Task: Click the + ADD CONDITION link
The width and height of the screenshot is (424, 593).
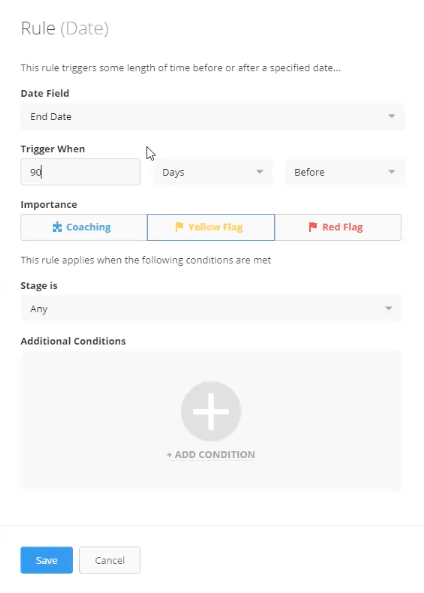Action: (x=211, y=454)
